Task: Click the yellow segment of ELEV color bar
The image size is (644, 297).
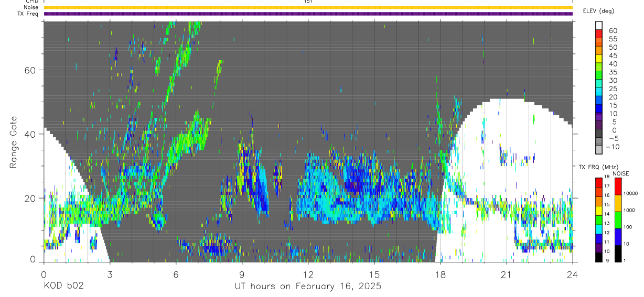Action: pyautogui.click(x=599, y=59)
